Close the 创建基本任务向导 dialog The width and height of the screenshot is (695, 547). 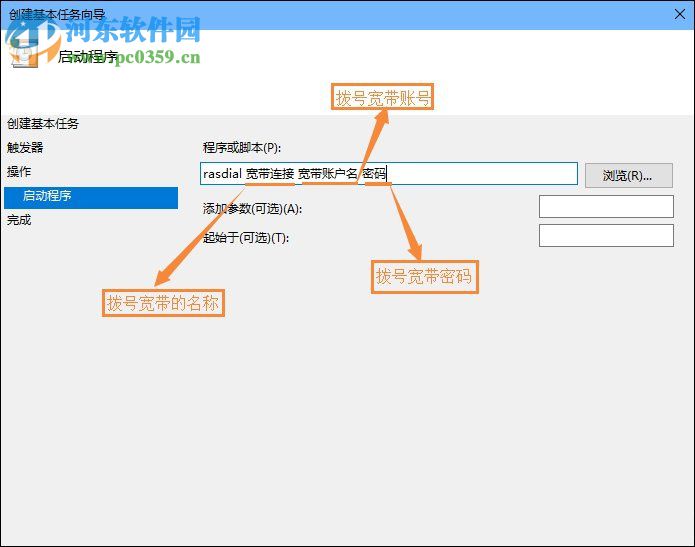pos(679,15)
